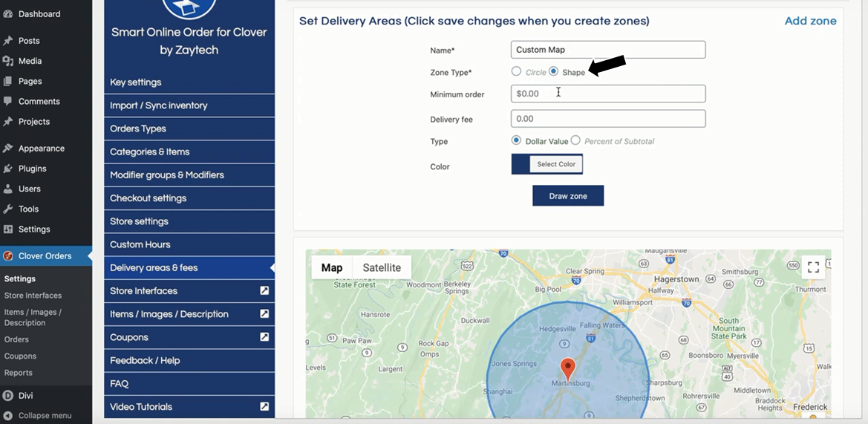868x424 pixels.
Task: Click the Minimum order input field
Action: (x=608, y=94)
